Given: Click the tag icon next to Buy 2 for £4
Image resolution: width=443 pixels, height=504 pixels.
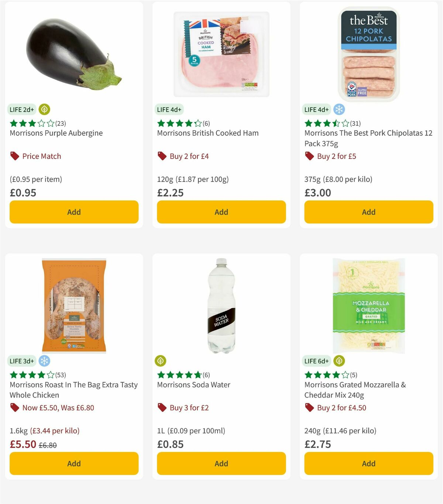Looking at the screenshot, I should click(x=162, y=156).
